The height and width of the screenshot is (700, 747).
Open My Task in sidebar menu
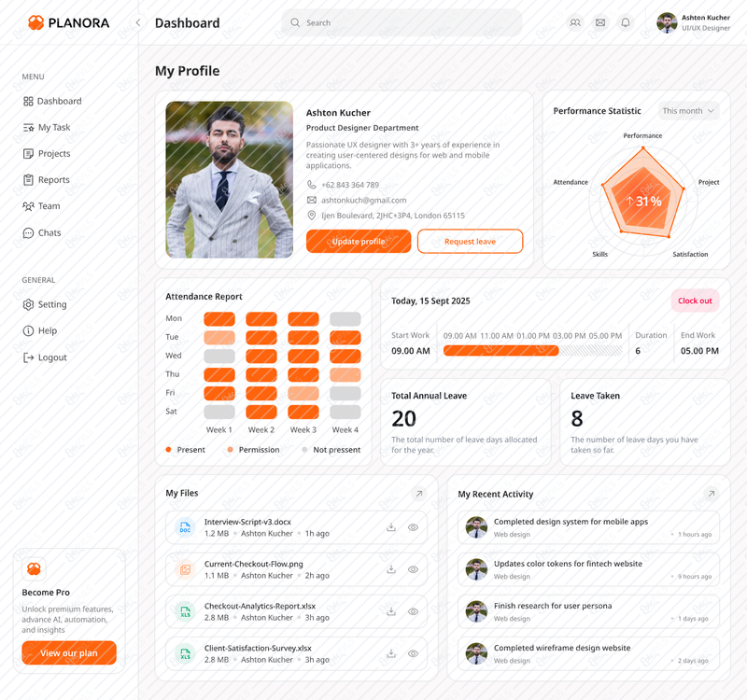(x=47, y=127)
